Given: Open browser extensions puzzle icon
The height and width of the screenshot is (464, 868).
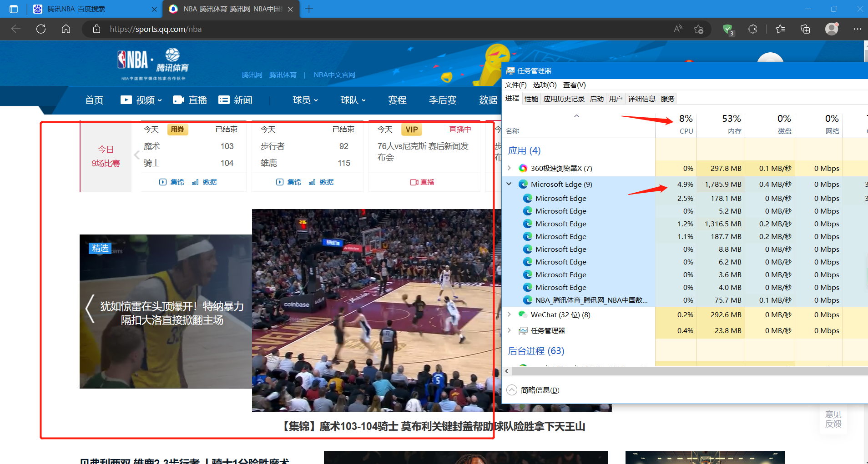Looking at the screenshot, I should point(752,29).
